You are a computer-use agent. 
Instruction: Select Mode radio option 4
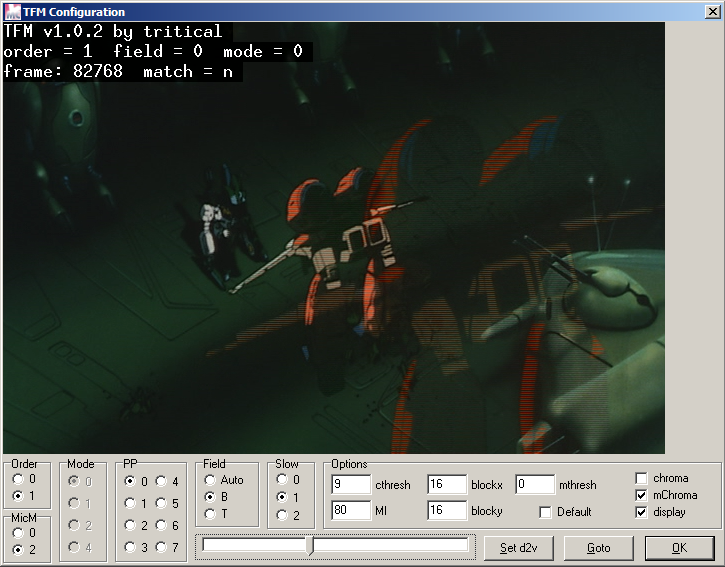74,547
